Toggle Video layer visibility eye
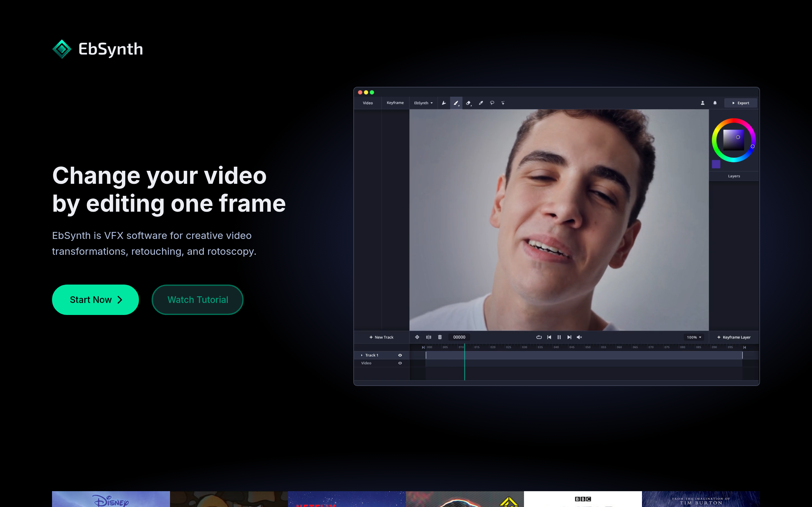812x507 pixels. (x=400, y=363)
